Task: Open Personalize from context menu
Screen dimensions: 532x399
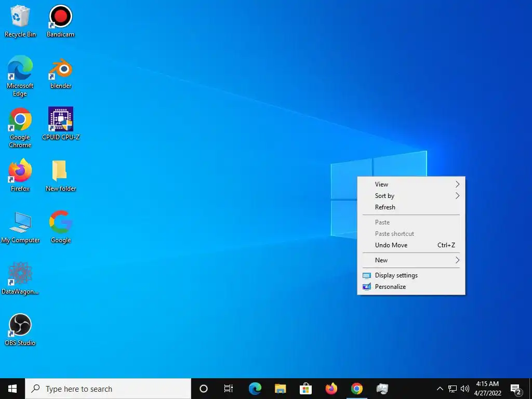Action: (411, 287)
